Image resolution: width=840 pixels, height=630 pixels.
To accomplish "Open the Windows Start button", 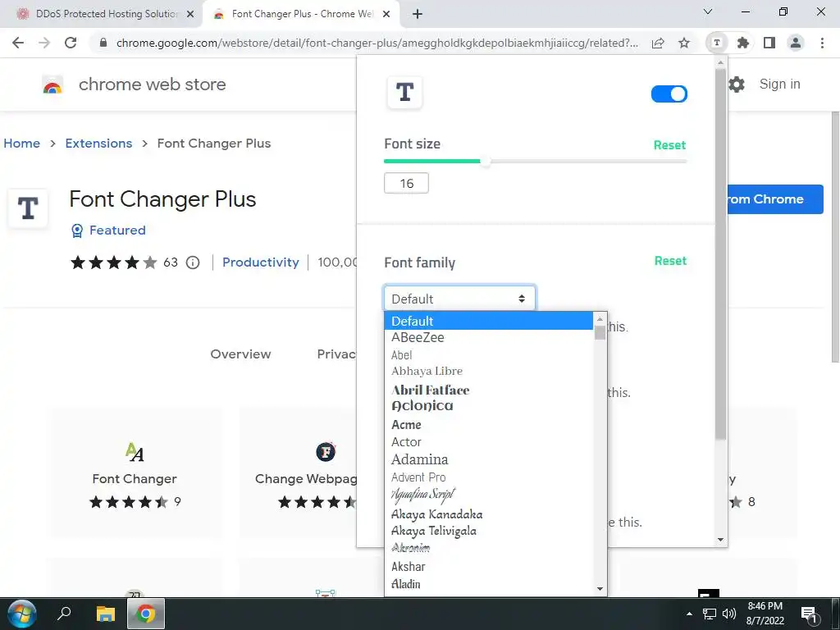I will pos(21,614).
